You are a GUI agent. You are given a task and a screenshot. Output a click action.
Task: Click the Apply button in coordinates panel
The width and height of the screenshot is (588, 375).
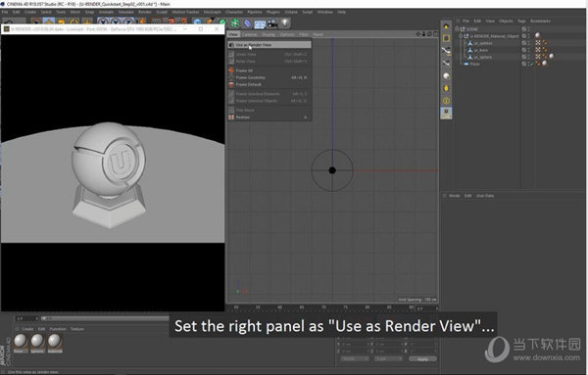422,359
